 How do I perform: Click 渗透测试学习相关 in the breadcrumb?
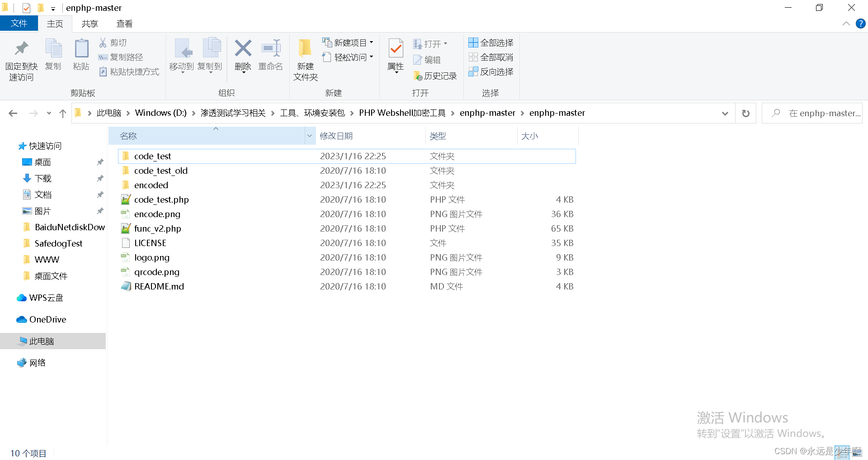(233, 113)
